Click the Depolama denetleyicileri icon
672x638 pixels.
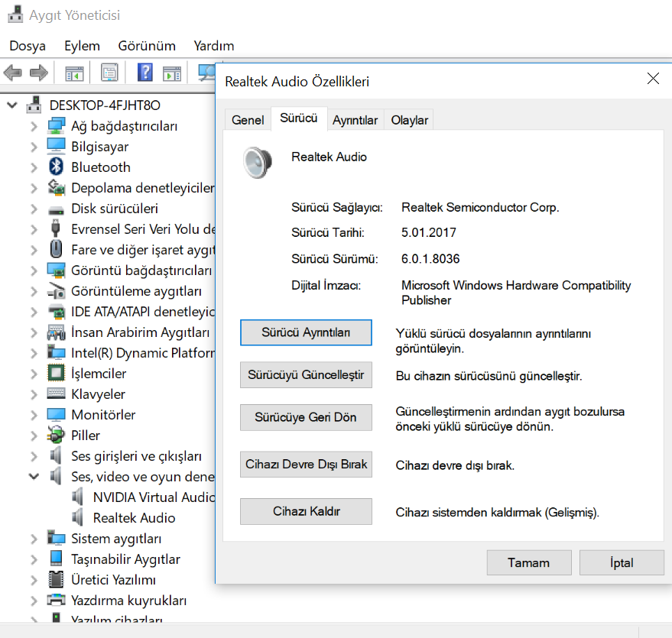click(56, 187)
